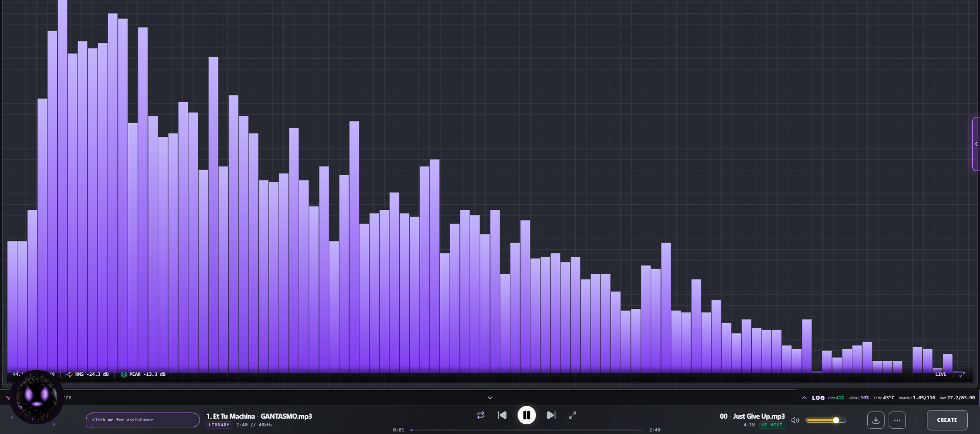Click the GPUx2 10% status readout
This screenshot has width=980, height=434.
click(x=859, y=398)
